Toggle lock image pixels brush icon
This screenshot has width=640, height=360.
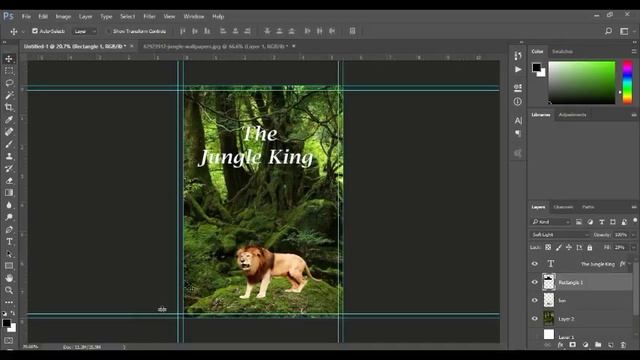click(x=558, y=247)
